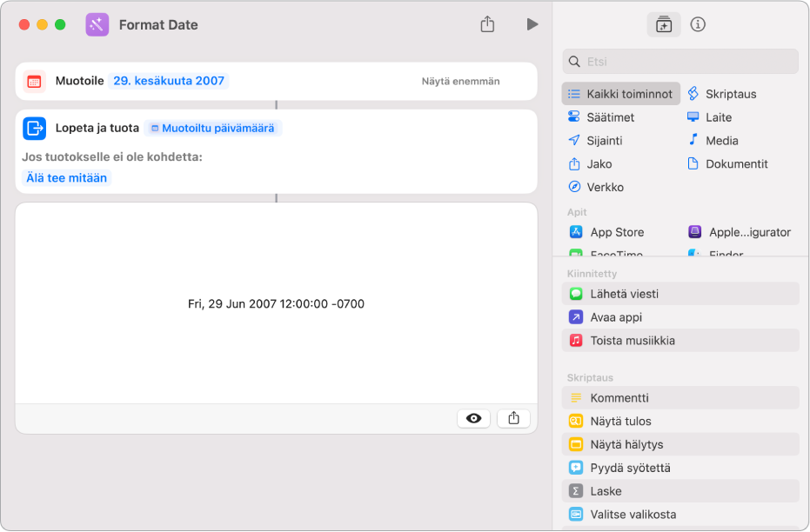Toggle the Quick Look eye button
The width and height of the screenshot is (810, 532).
coord(473,418)
